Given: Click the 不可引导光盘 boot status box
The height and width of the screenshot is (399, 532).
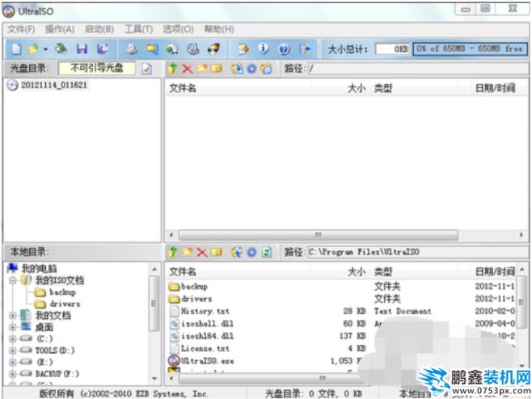Looking at the screenshot, I should [x=97, y=69].
